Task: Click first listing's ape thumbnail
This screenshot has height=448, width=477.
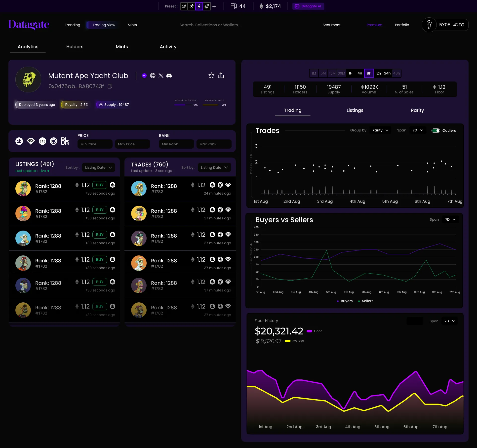Action: (x=23, y=189)
